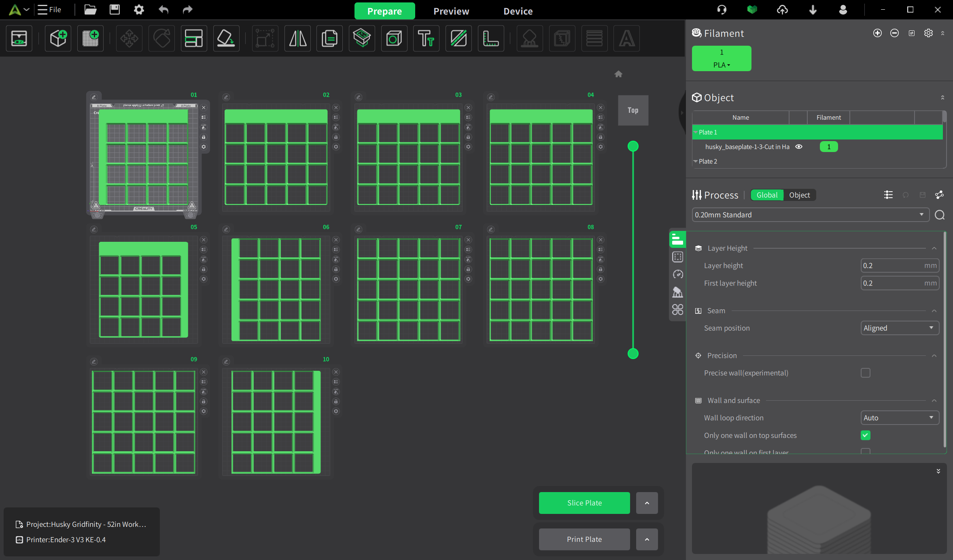This screenshot has height=560, width=953.
Task: Click the top handle of layer slider
Action: pos(633,146)
